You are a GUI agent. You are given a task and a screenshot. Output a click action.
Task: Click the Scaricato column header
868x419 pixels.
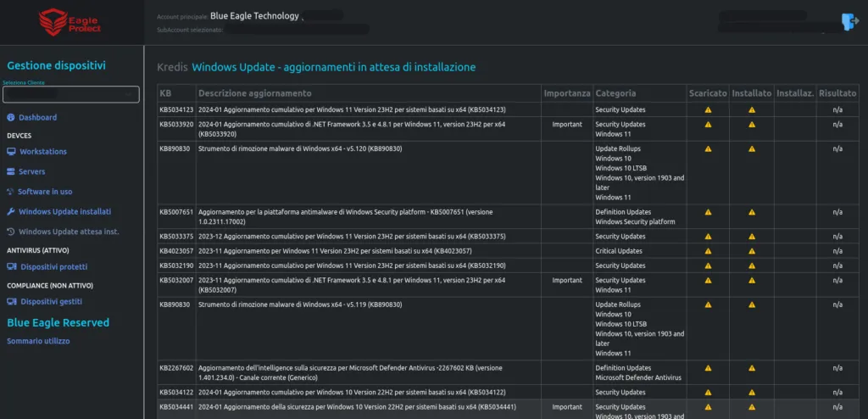click(708, 93)
